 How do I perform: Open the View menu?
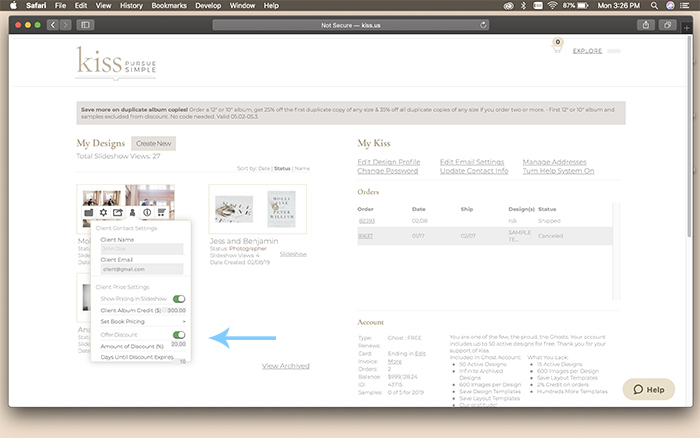pyautogui.click(x=103, y=5)
